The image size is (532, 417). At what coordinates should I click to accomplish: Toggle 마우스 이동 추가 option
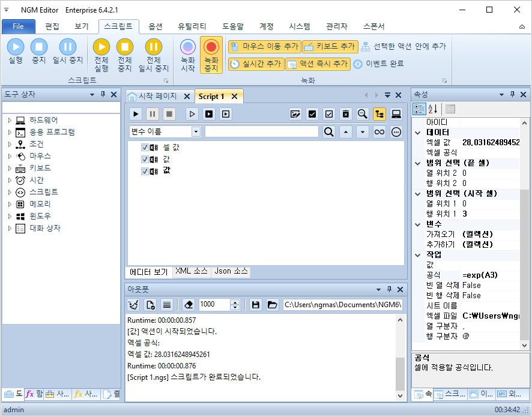pyautogui.click(x=264, y=46)
